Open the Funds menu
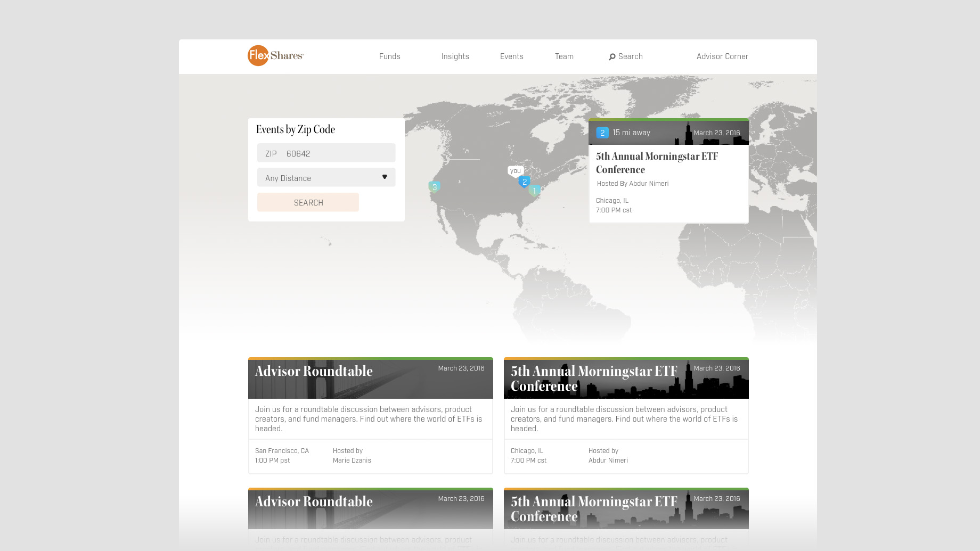 click(x=389, y=56)
